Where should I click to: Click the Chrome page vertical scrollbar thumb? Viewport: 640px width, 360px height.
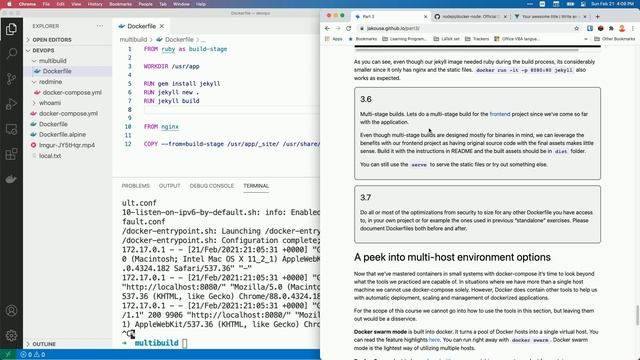[637, 315]
